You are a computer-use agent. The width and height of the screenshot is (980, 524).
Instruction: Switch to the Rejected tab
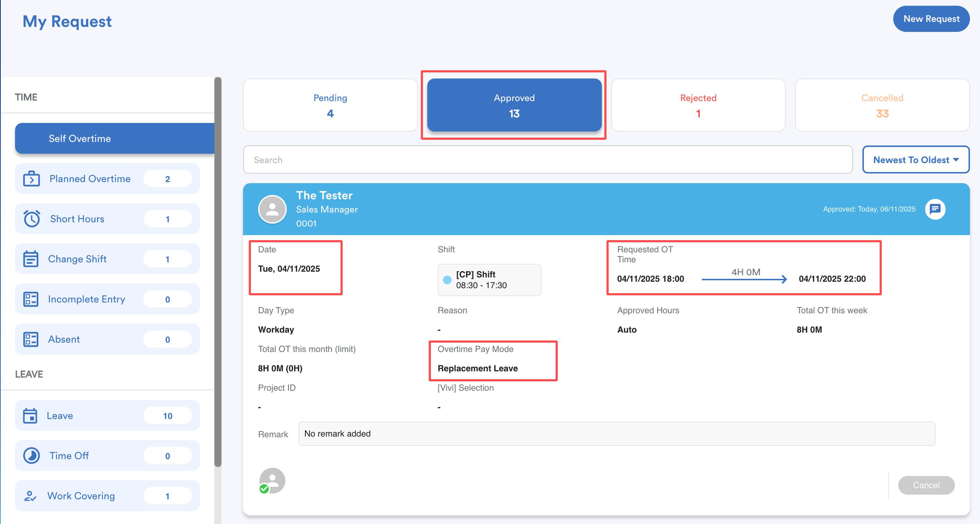pyautogui.click(x=698, y=105)
